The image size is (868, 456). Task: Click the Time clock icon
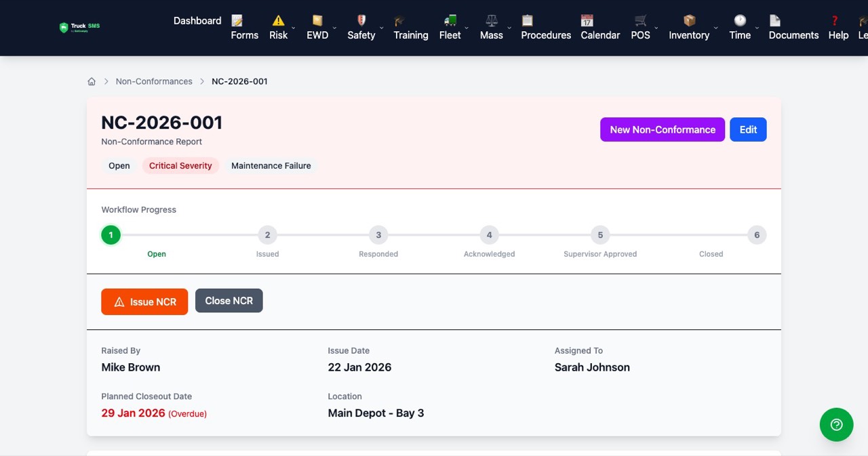[740, 20]
